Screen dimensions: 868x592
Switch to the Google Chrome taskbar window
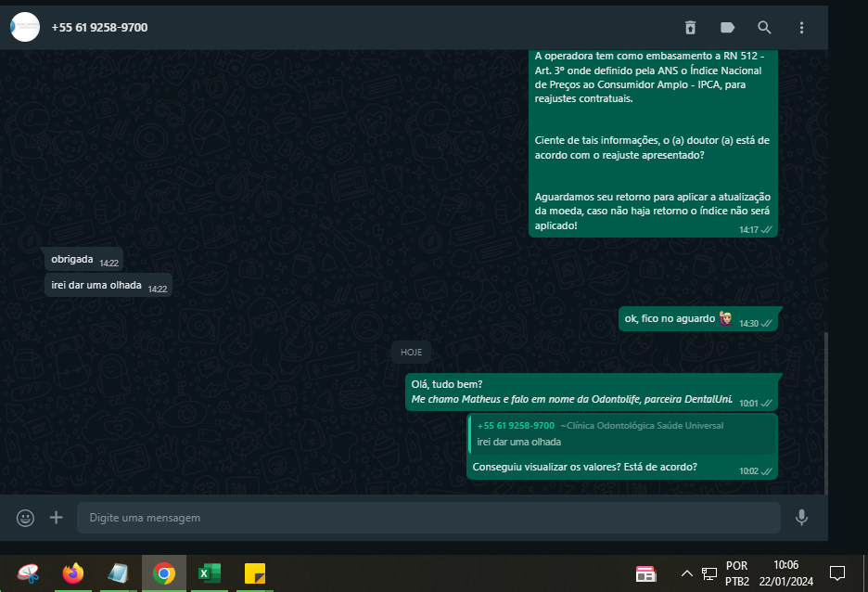tap(164, 573)
